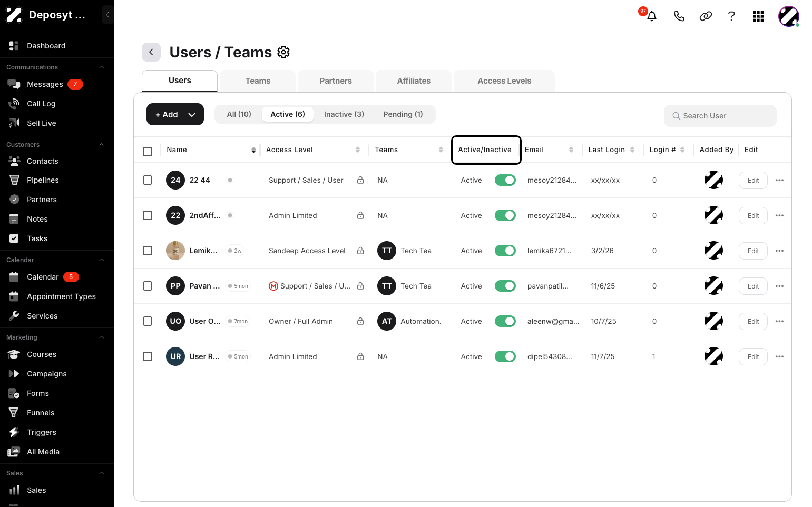
Task: Show the Inactive (3) users filter
Action: [344, 114]
